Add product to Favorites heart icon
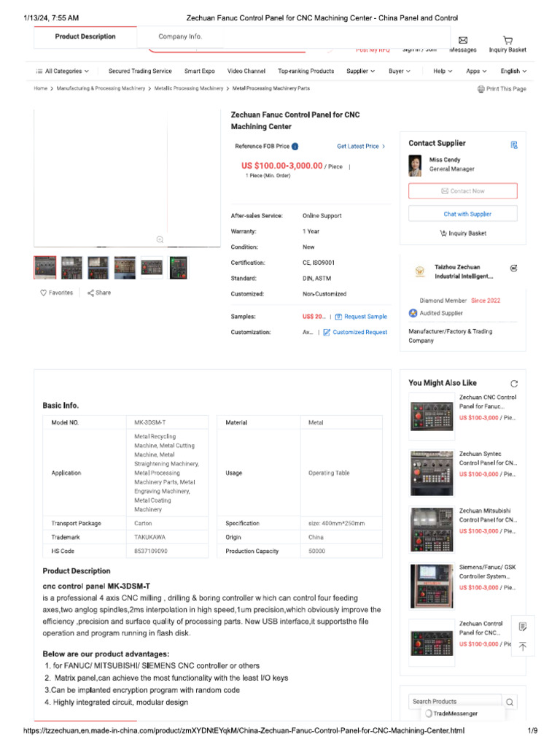Viewport: 560px width, 747px height. click(43, 293)
